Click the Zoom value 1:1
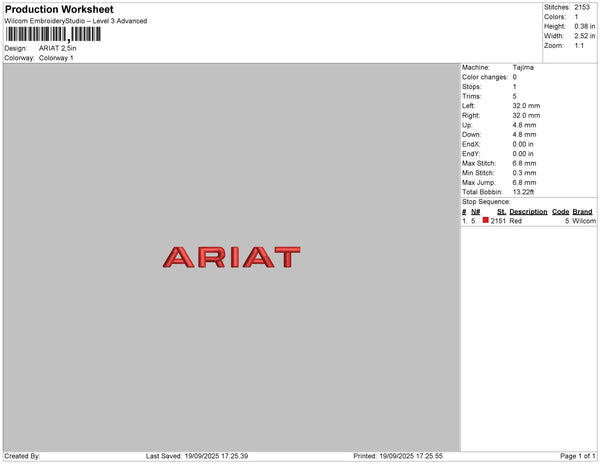 (579, 46)
